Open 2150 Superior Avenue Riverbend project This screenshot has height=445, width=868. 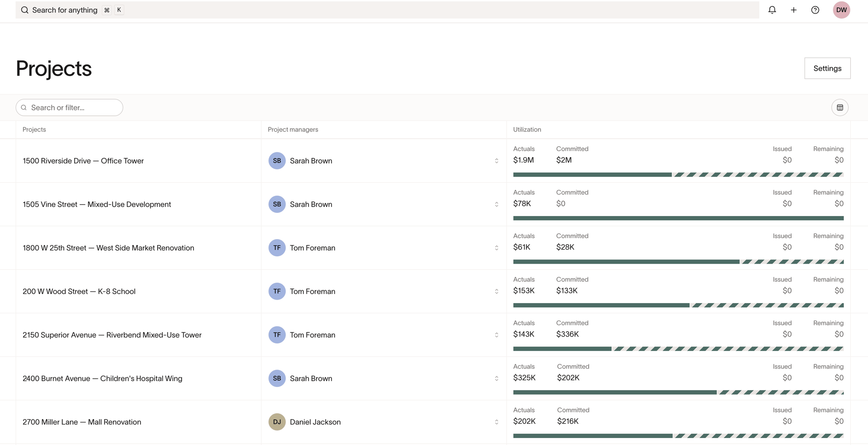(x=112, y=335)
